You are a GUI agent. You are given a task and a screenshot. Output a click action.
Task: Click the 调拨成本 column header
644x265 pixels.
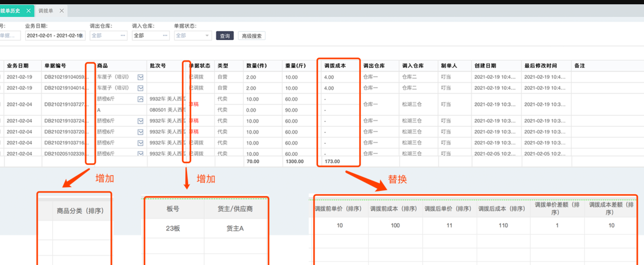[335, 66]
